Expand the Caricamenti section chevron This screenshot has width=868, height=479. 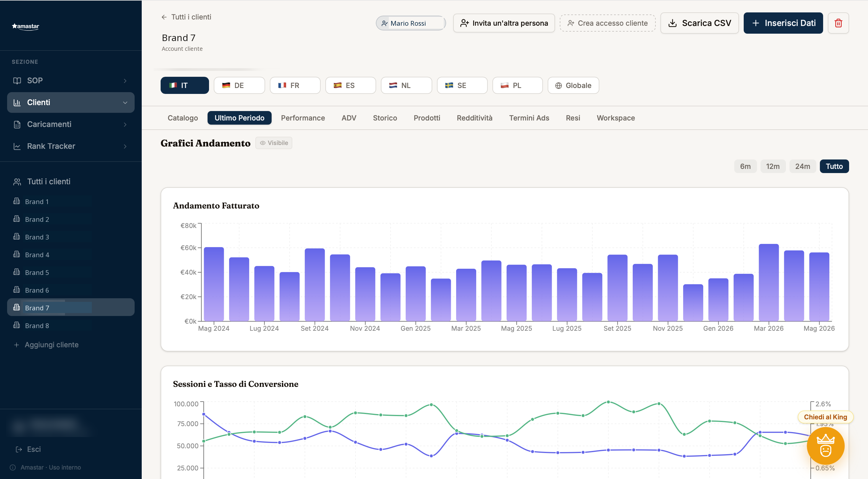click(x=125, y=125)
